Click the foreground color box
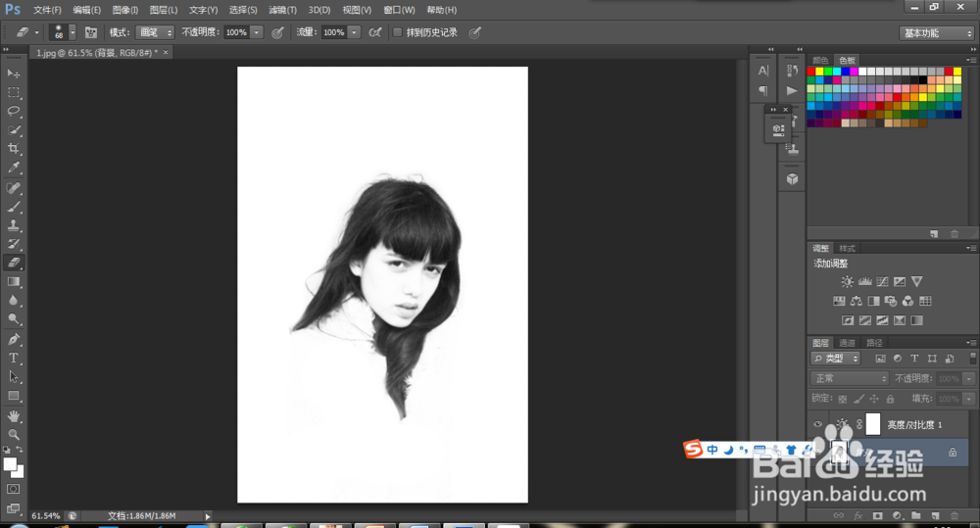The image size is (980, 528). 10,464
